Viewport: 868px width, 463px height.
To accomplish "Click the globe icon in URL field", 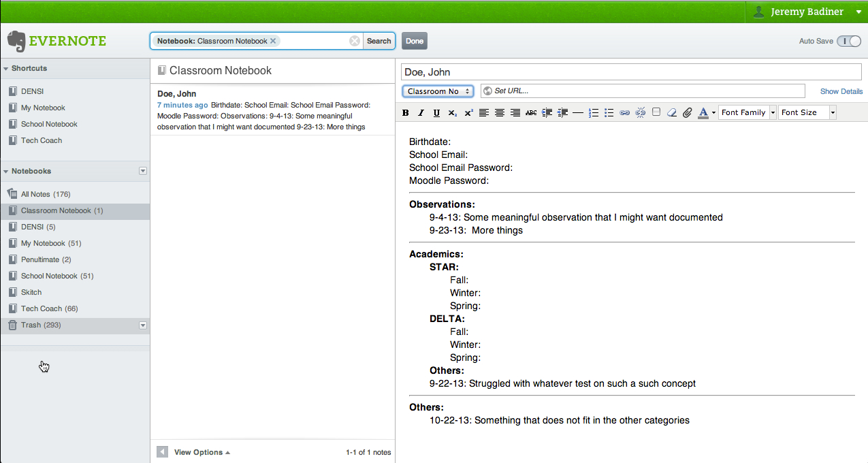I will tap(487, 91).
